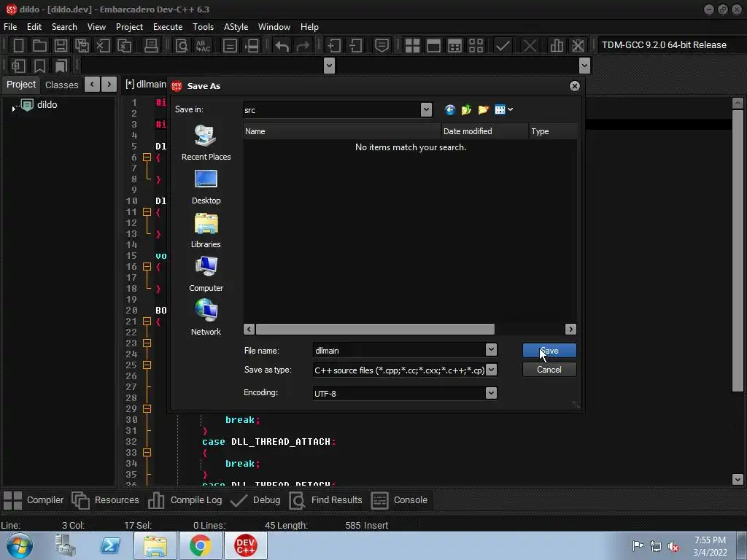
Task: Click the New file toolbar icon
Action: (x=18, y=46)
